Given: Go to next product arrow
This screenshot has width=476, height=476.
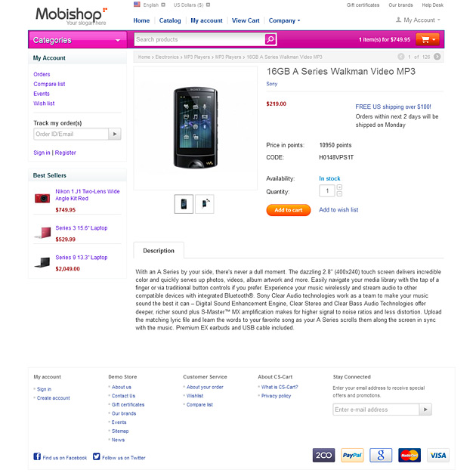Looking at the screenshot, I should click(437, 57).
